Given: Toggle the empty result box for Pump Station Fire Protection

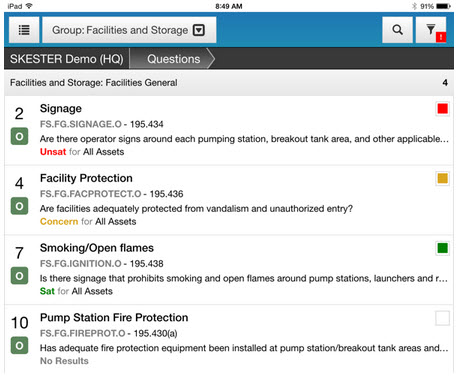Looking at the screenshot, I should coord(442,318).
